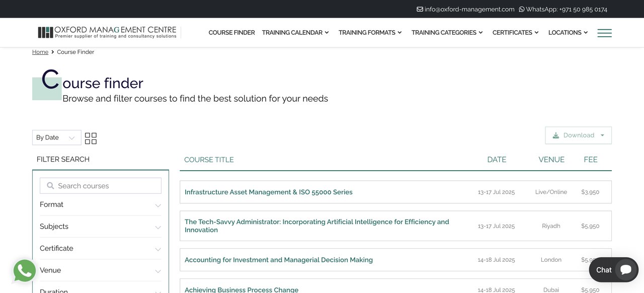
Task: Click the Riyadh venue cell
Action: [x=551, y=226]
